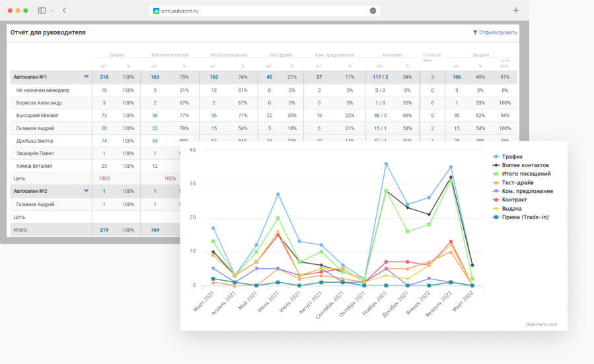Open the dropdown arrow beside the sidebar icon

coord(51,11)
